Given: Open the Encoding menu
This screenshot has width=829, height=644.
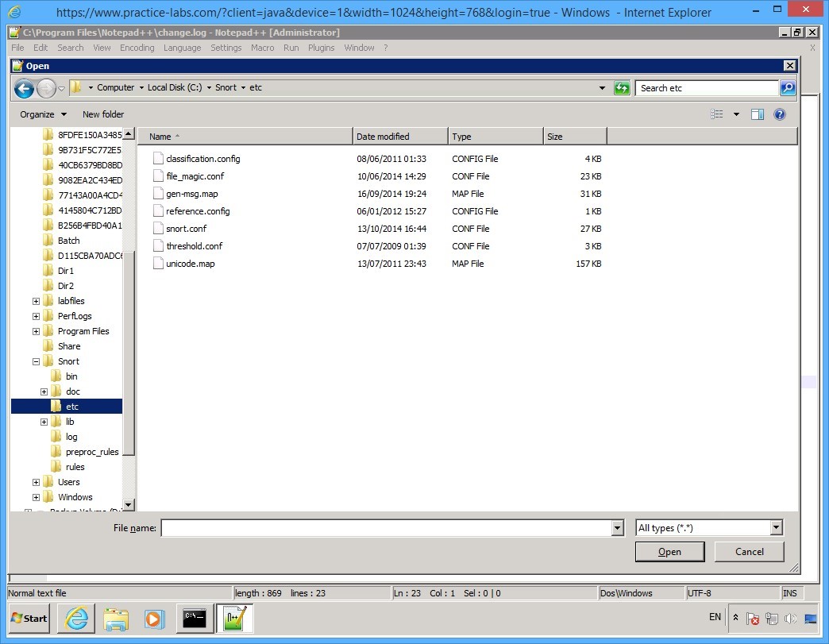Looking at the screenshot, I should (137, 48).
